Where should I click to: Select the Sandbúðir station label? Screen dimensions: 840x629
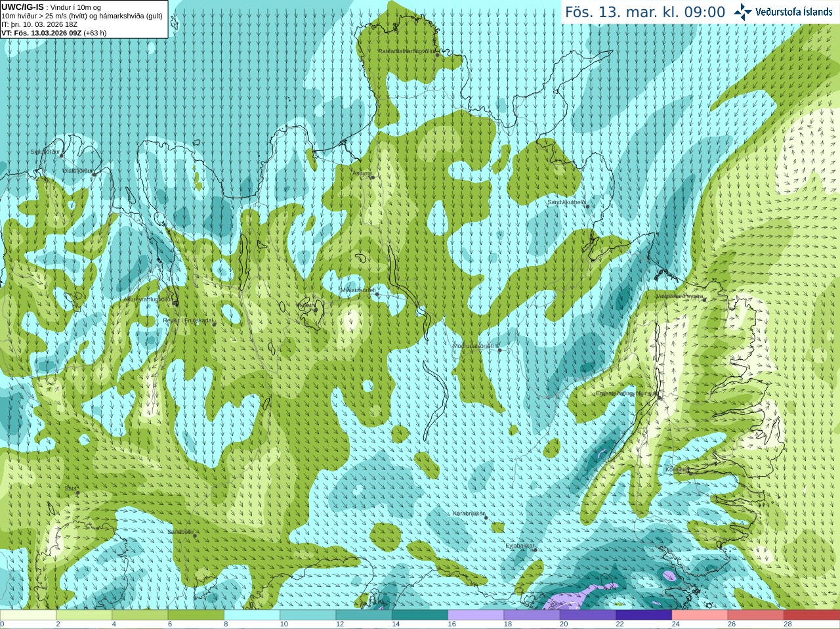click(x=180, y=532)
